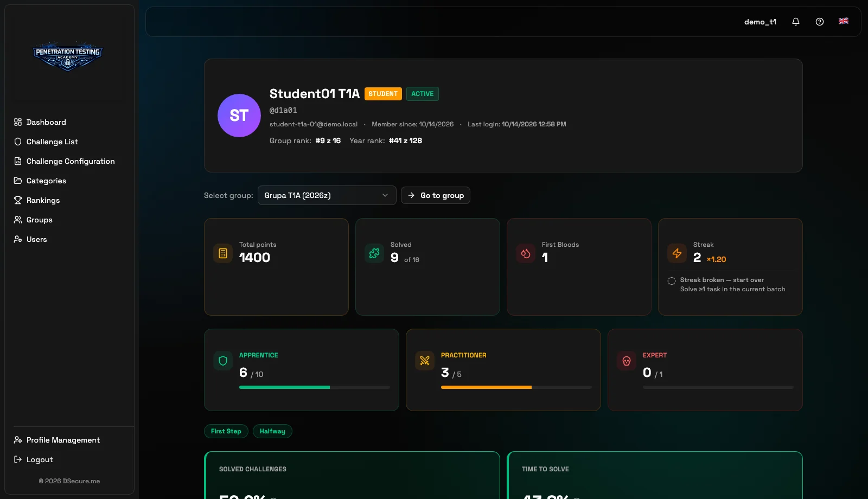Click the Solved Challenges card heading

tap(253, 469)
